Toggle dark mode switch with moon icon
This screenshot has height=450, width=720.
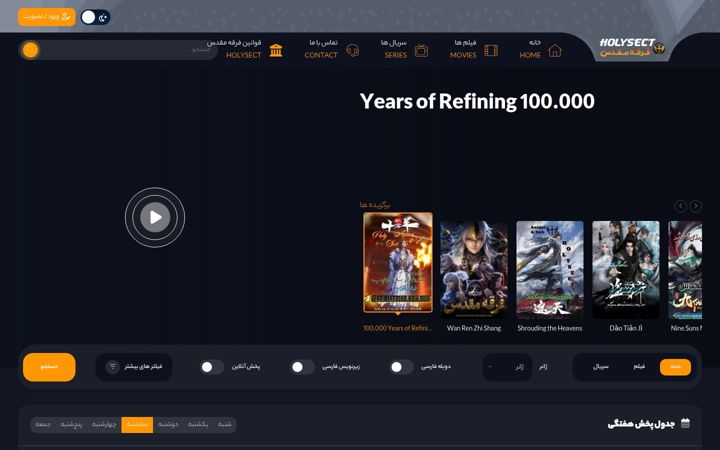pyautogui.click(x=96, y=17)
